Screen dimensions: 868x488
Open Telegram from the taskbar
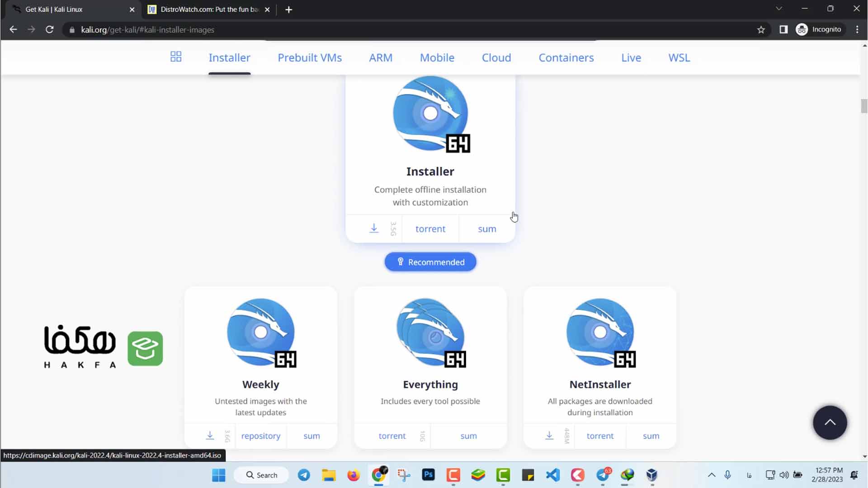(x=304, y=475)
